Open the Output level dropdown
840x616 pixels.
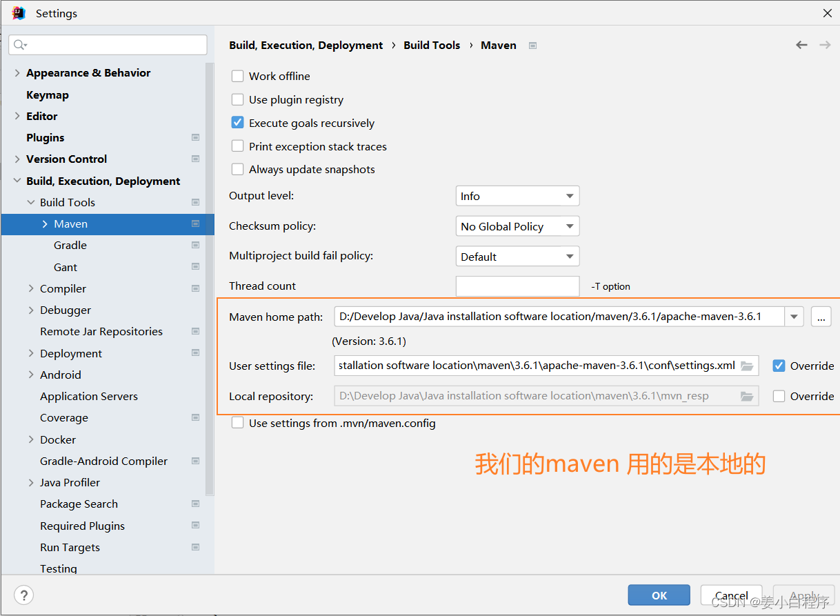pos(517,196)
